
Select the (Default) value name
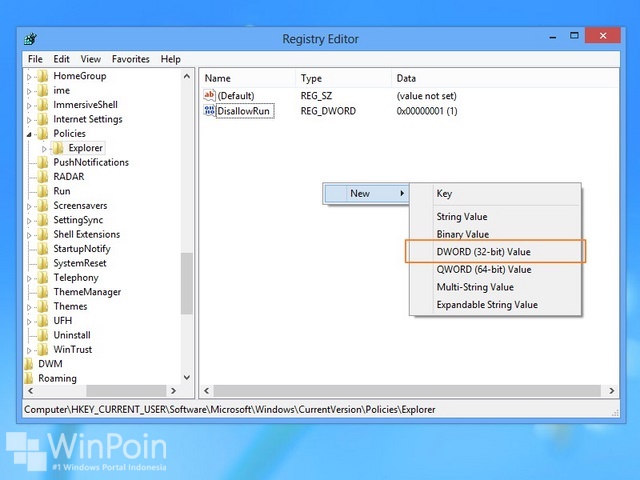pyautogui.click(x=236, y=96)
